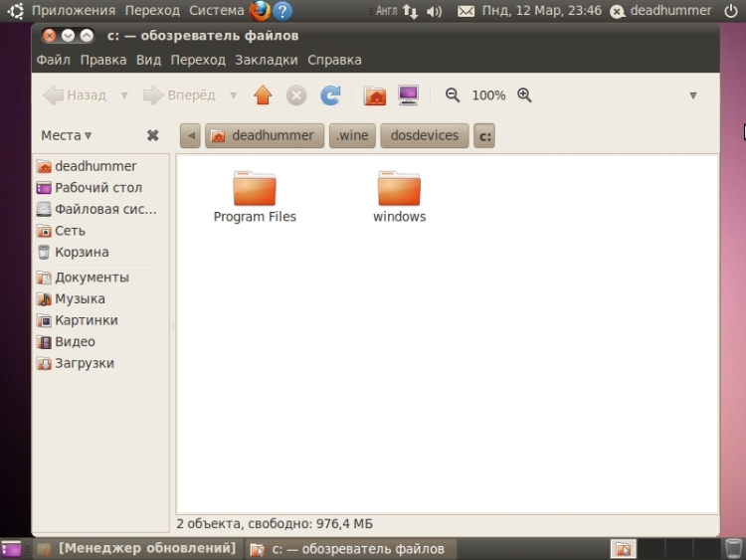Image resolution: width=746 pixels, height=560 pixels.
Task: Expand the Forward history dropdown arrow
Action: click(234, 95)
